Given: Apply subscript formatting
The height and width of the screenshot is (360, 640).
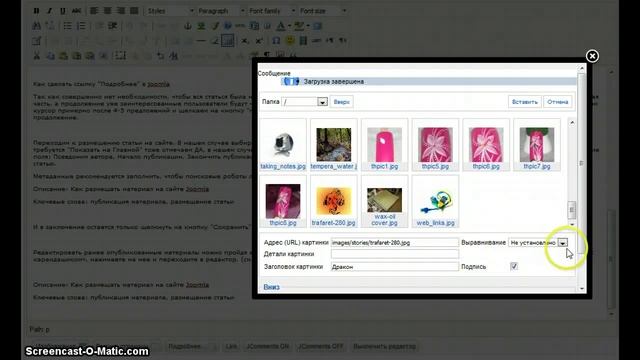Looking at the screenshot, I should pos(244,41).
